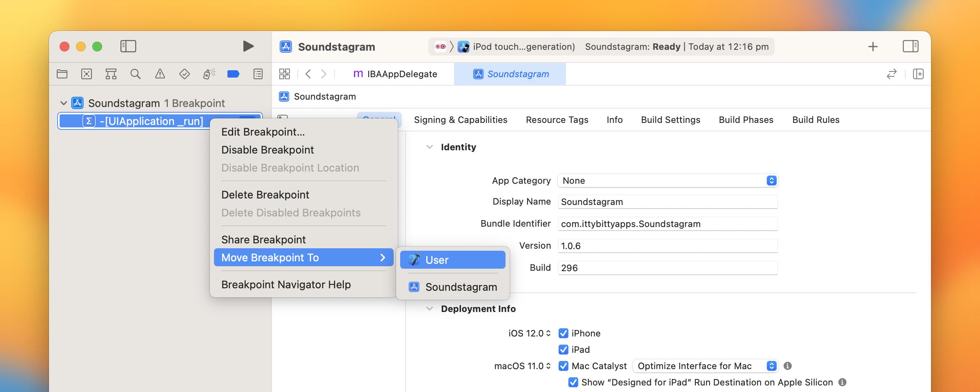Toggle the inspector panel button
This screenshot has height=392, width=980.
pos(911,46)
